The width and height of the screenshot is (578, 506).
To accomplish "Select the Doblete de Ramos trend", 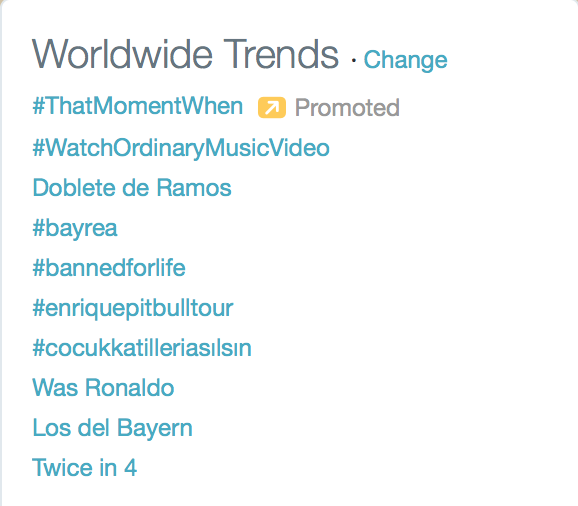I will (x=132, y=188).
